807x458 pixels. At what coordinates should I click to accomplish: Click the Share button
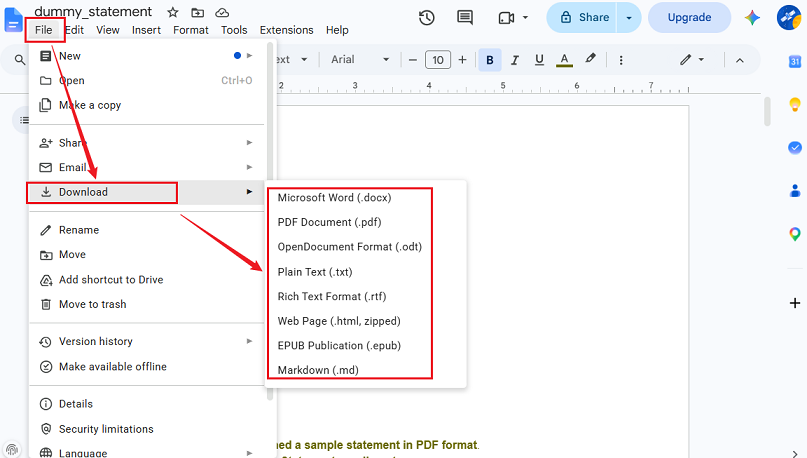coord(582,17)
